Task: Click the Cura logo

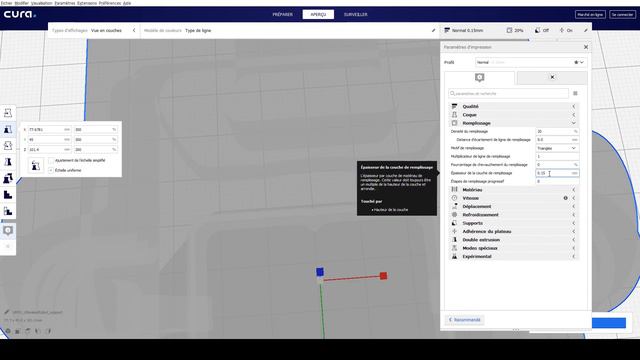Action: coord(20,14)
